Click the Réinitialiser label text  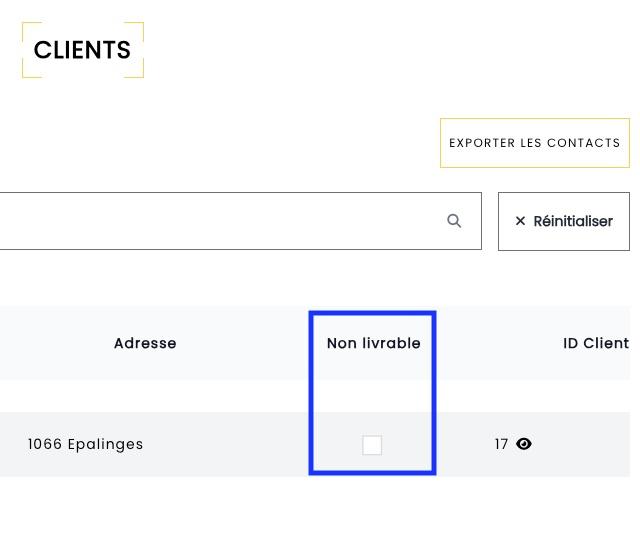pyautogui.click(x=573, y=221)
